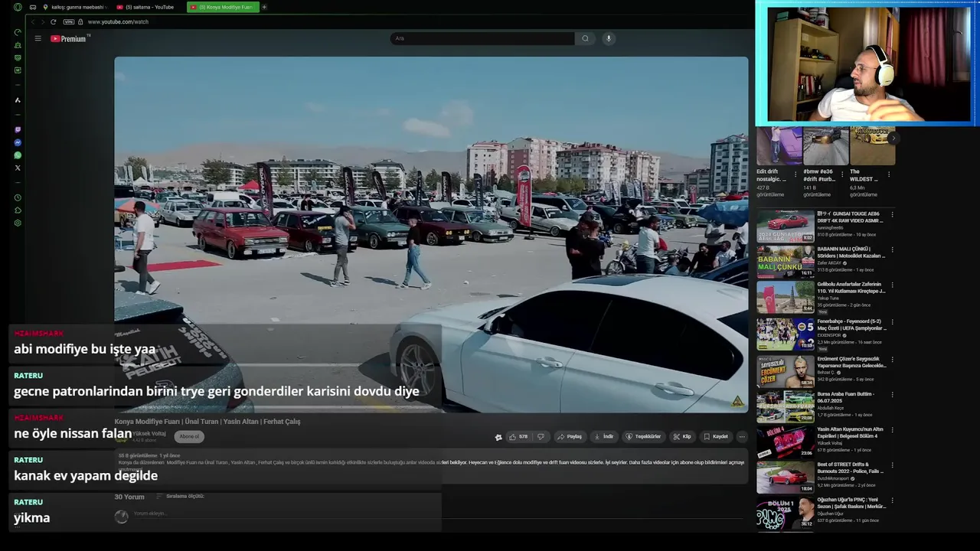This screenshot has width=980, height=551.
Task: Open Opera GX main menu logo
Action: coord(18,7)
